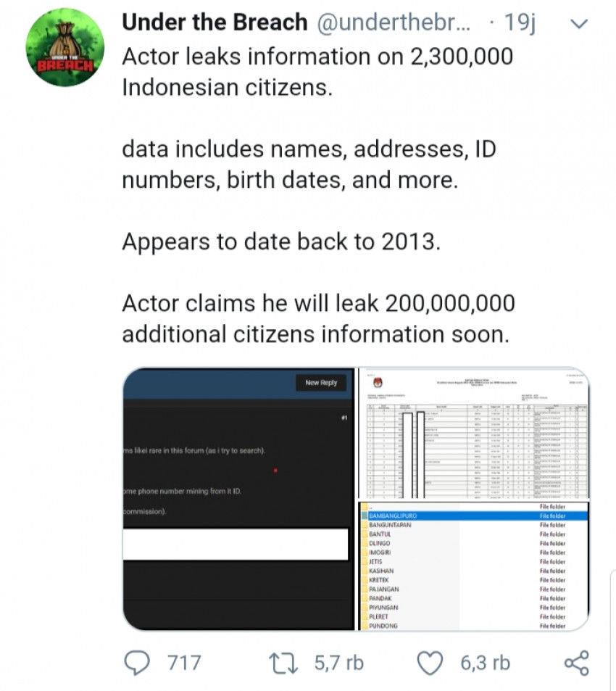Click New Reply button in forum image
The image size is (616, 691).
tap(321, 383)
